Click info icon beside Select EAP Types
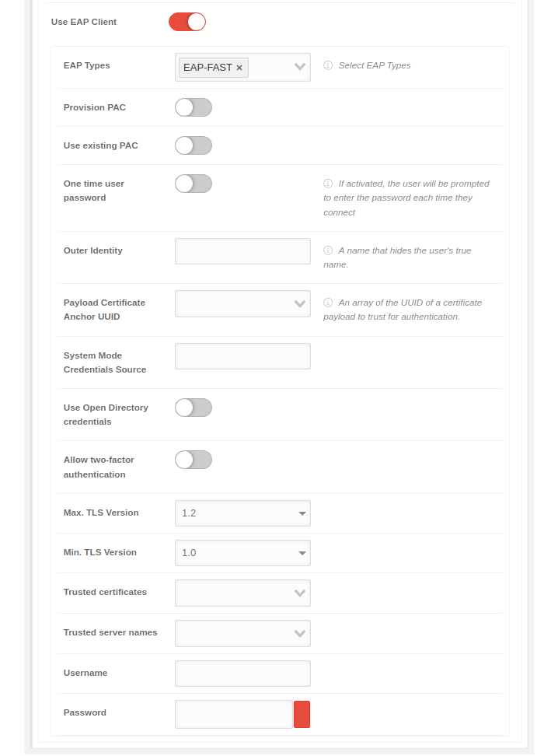The width and height of the screenshot is (558, 756). [x=328, y=65]
